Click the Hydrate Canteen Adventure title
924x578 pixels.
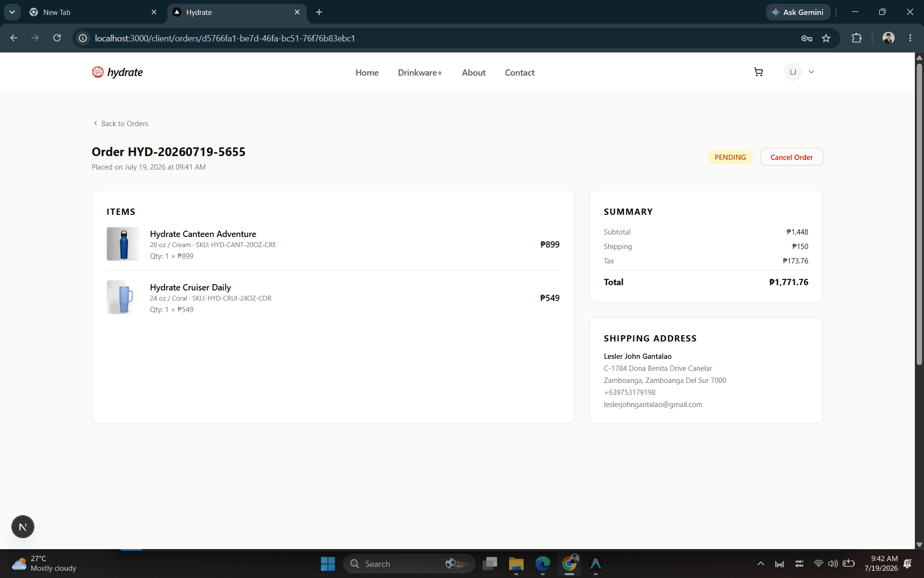point(203,234)
